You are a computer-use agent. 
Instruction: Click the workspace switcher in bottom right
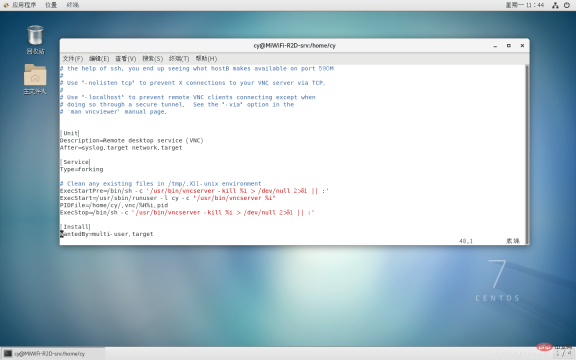pyautogui.click(x=565, y=354)
